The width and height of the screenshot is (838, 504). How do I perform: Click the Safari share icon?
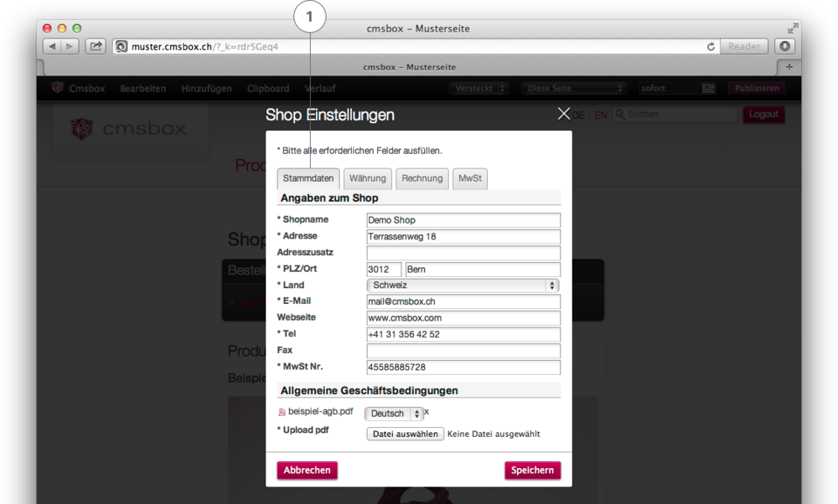point(96,47)
